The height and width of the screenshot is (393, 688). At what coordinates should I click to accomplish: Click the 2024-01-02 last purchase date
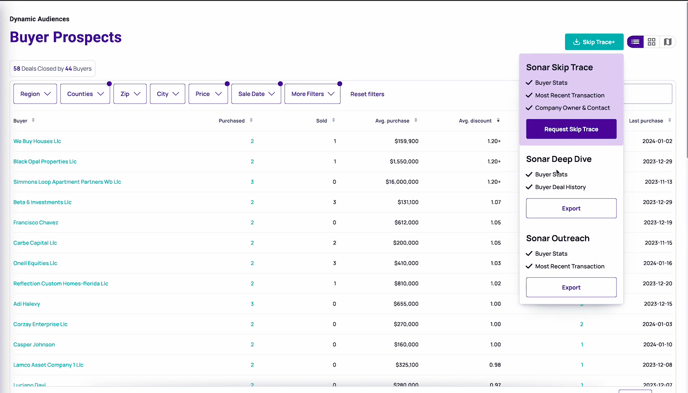tap(657, 141)
